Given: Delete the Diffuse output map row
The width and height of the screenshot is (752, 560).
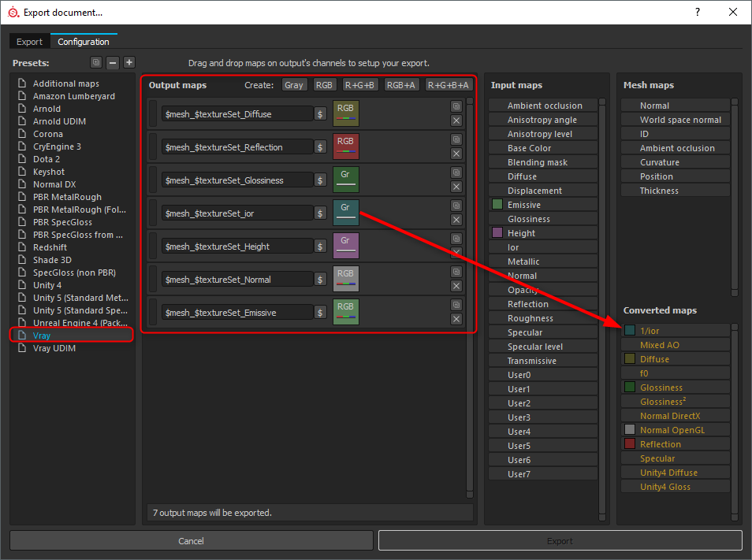Looking at the screenshot, I should [456, 121].
